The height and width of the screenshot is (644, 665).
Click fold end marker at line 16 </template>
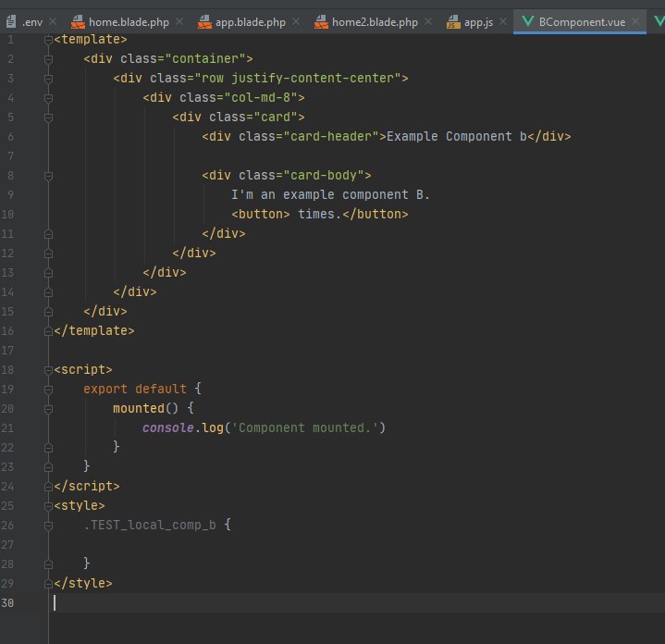tap(48, 331)
